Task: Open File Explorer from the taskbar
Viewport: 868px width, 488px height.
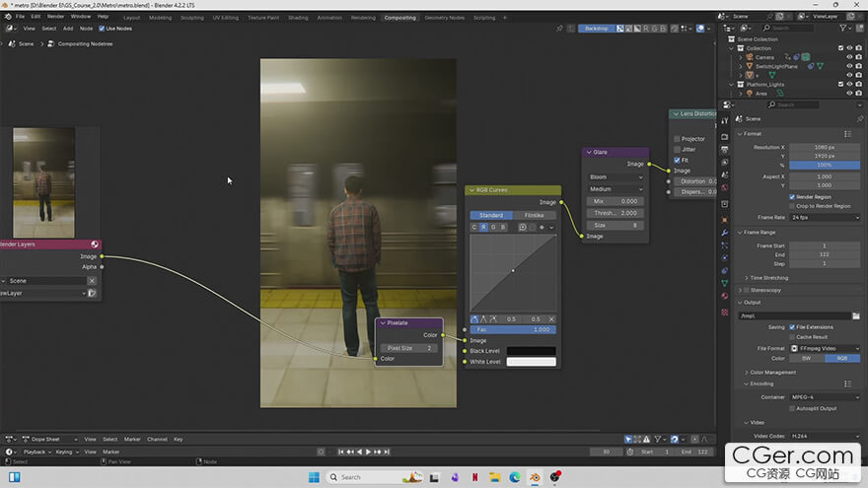Action: coord(494,477)
